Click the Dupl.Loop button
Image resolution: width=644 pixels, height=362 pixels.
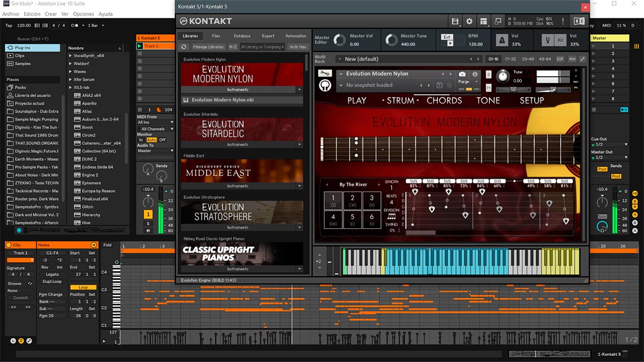coord(52,281)
